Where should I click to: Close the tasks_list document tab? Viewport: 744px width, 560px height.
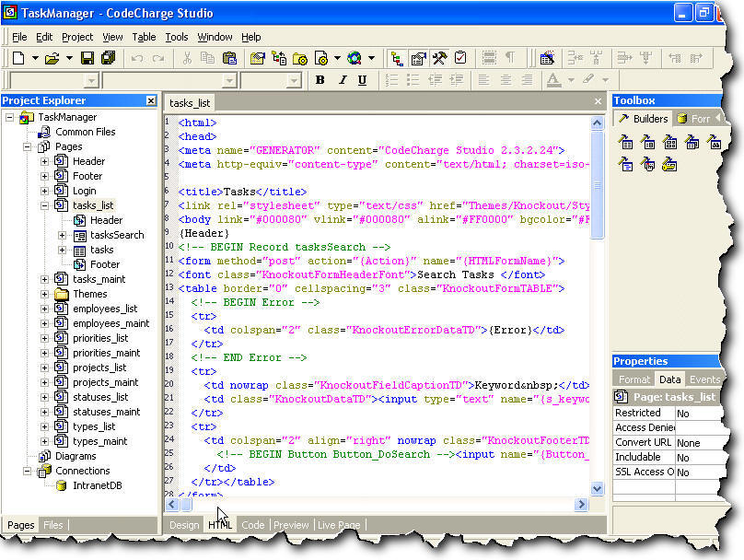[x=598, y=101]
